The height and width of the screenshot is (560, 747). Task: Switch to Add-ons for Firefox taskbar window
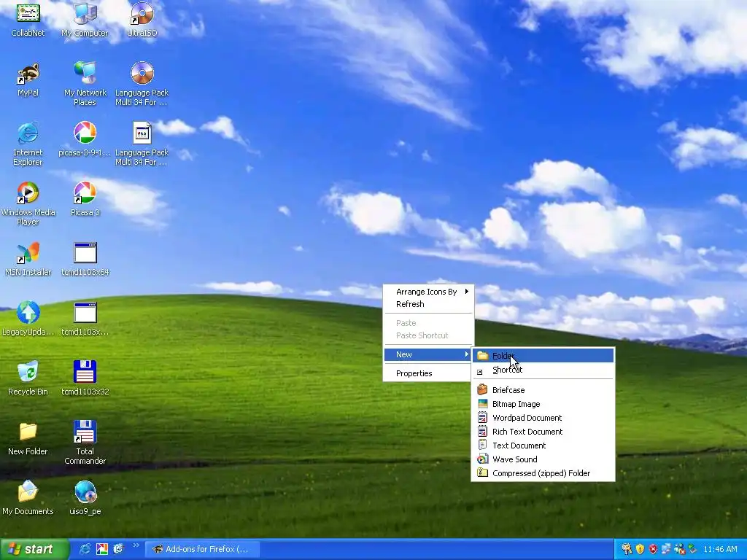[202, 549]
